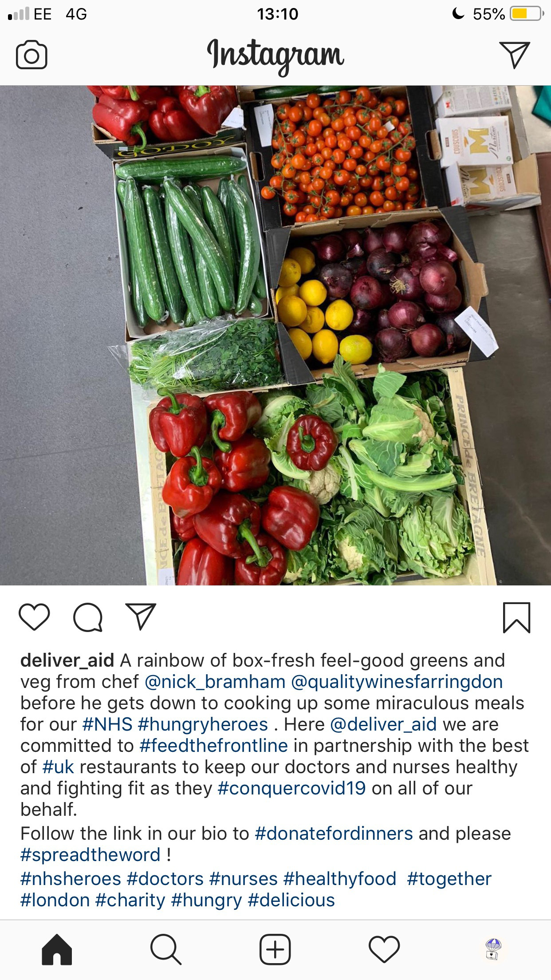Open comments with speech bubble icon
The height and width of the screenshot is (980, 551).
coord(88,617)
